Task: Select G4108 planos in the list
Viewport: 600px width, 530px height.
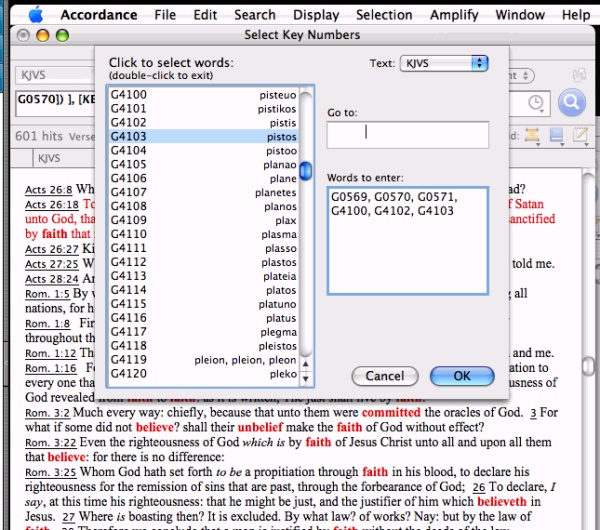Action: (x=203, y=206)
